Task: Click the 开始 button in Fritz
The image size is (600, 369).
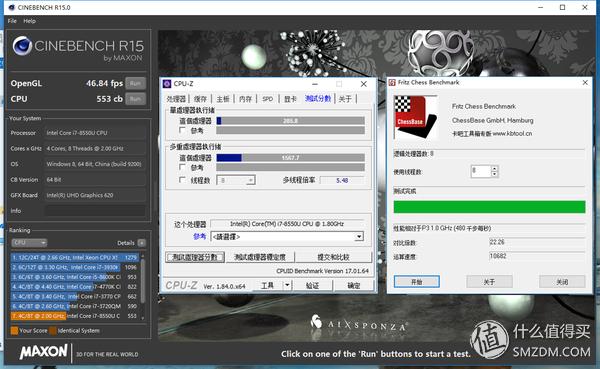Action: click(417, 282)
